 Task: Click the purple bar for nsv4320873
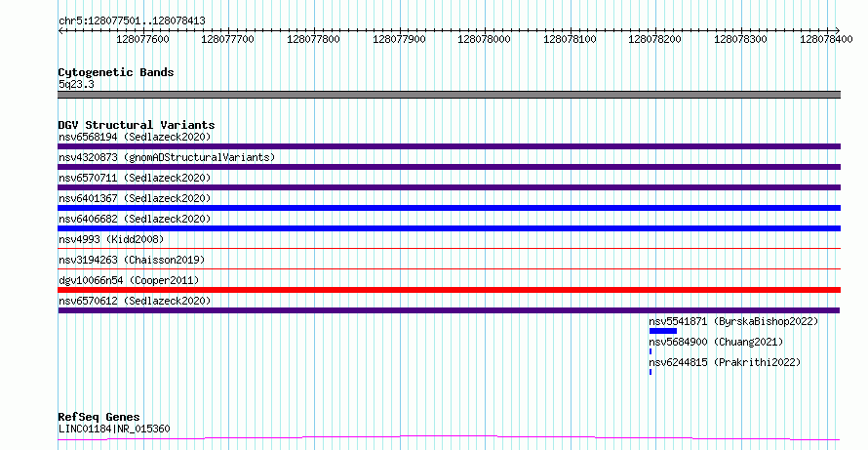click(x=449, y=167)
